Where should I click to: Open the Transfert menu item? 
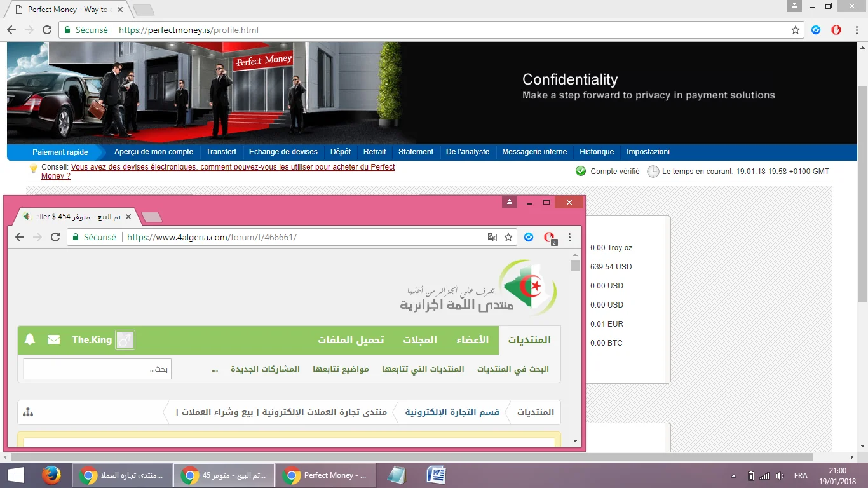point(221,152)
